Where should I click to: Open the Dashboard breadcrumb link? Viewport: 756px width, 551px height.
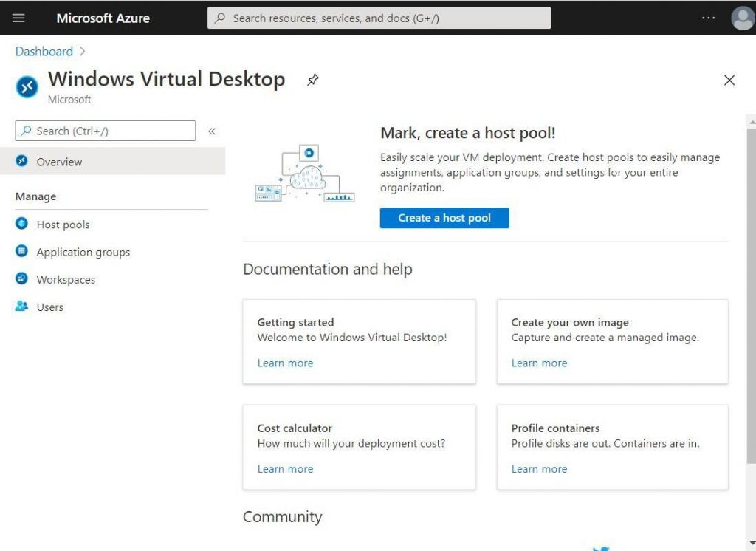point(44,52)
